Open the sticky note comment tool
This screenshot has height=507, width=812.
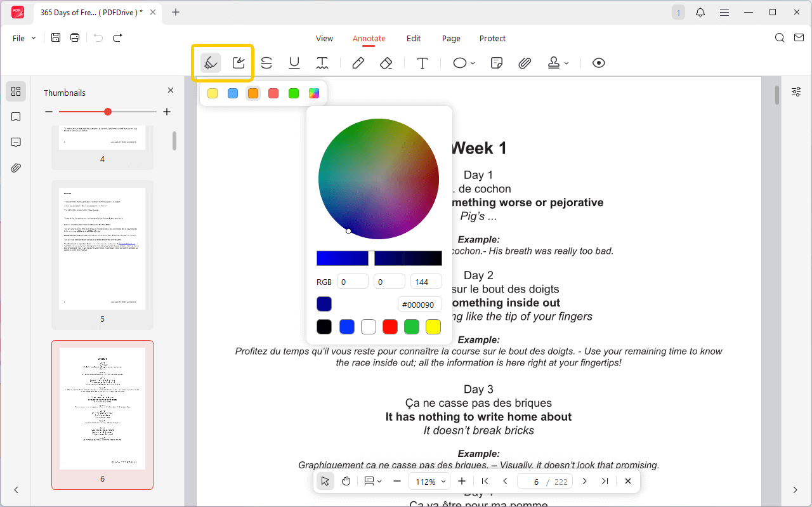point(496,63)
